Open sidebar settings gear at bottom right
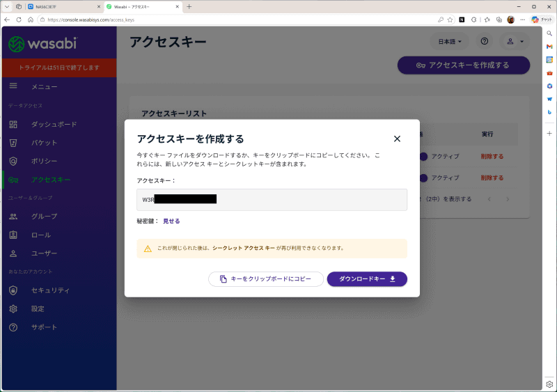 point(549,384)
